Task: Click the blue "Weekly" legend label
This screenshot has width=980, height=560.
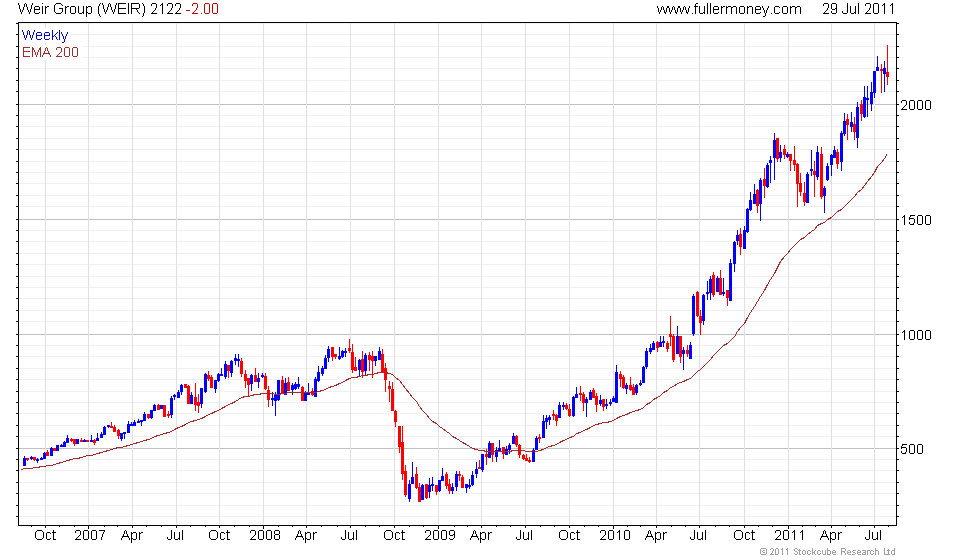Action: pyautogui.click(x=44, y=36)
